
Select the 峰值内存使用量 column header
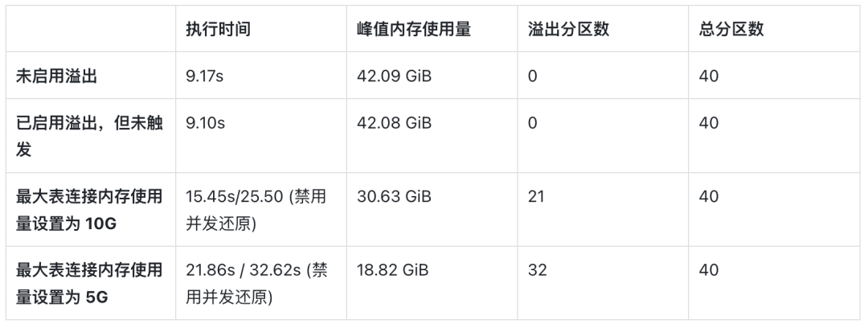pyautogui.click(x=413, y=29)
